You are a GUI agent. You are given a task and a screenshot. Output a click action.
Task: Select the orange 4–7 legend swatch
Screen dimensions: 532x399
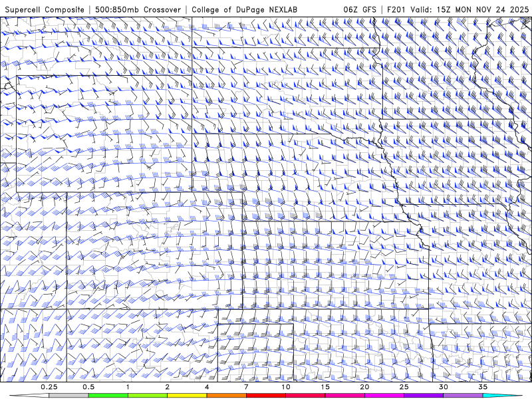(x=226, y=396)
